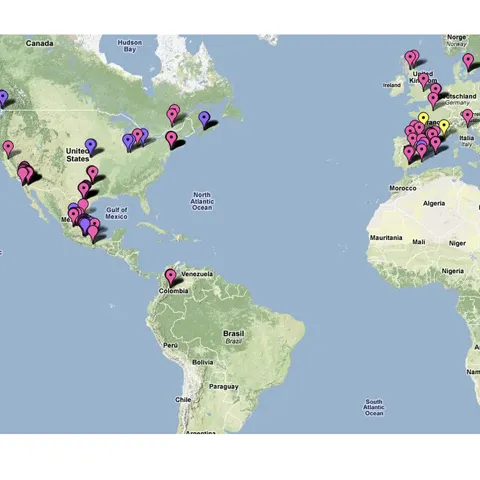Click the Morocco country label
This screenshot has height=480, width=480.
[403, 188]
